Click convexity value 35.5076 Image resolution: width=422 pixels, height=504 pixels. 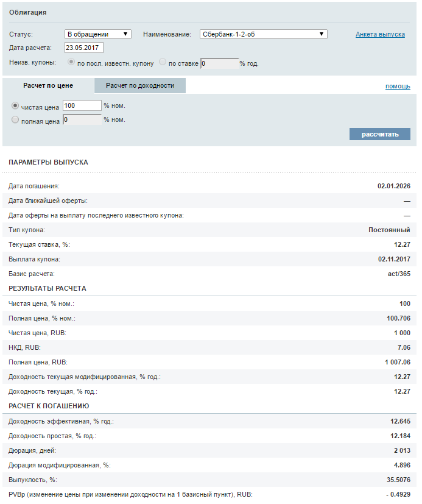(x=398, y=480)
